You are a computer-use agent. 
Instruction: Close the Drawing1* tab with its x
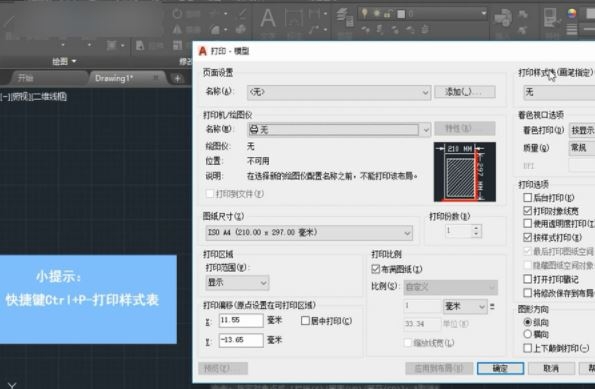156,78
